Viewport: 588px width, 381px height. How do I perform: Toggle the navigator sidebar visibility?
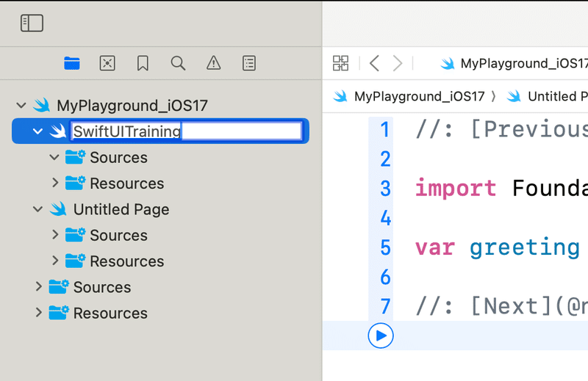(x=32, y=23)
